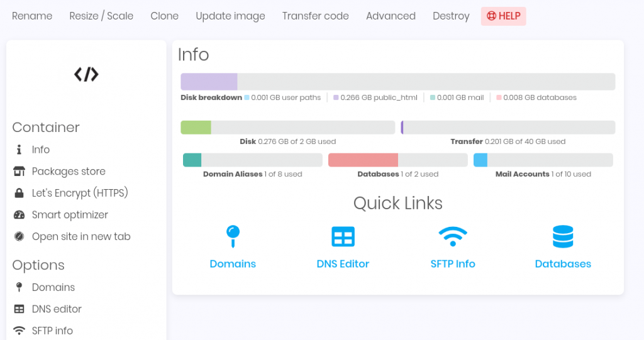
Task: Click the teal Domain Aliases usage bar
Action: (253, 160)
